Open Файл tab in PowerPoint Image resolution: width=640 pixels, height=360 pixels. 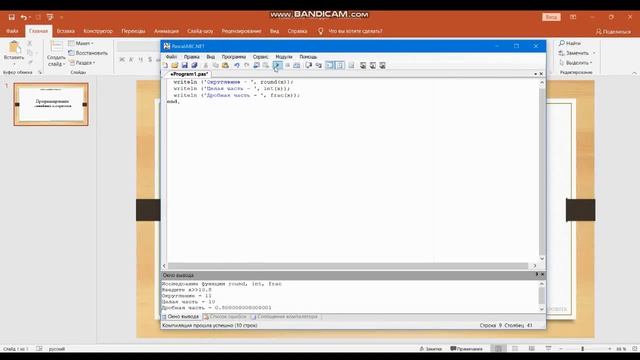point(12,31)
